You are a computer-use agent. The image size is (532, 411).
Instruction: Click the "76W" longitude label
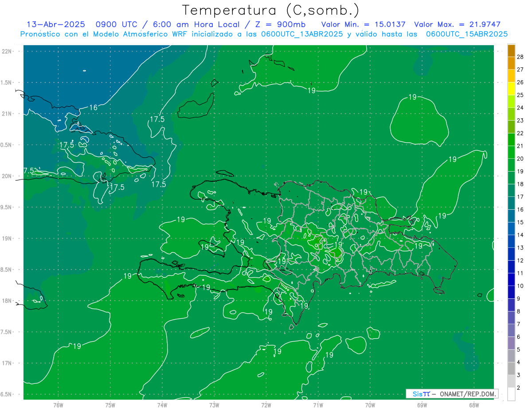58,405
